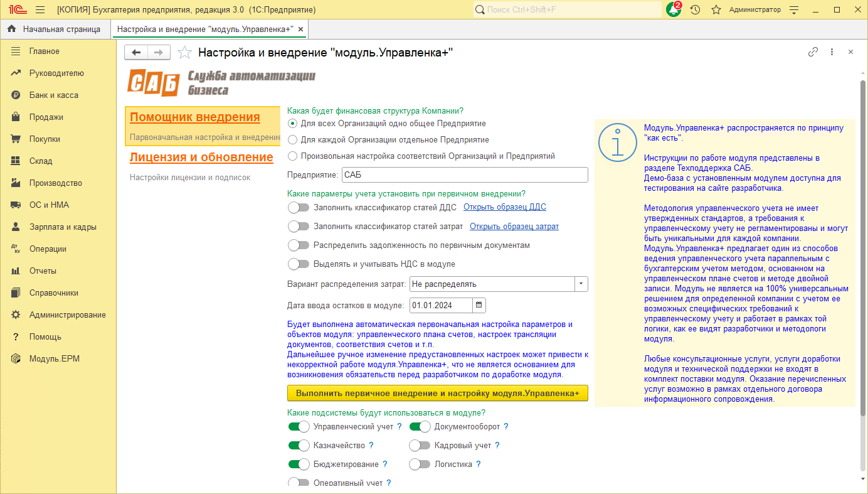Viewport: 868px width, 494px height.
Task: Turn off the Казначейство subsystem switch
Action: [299, 446]
